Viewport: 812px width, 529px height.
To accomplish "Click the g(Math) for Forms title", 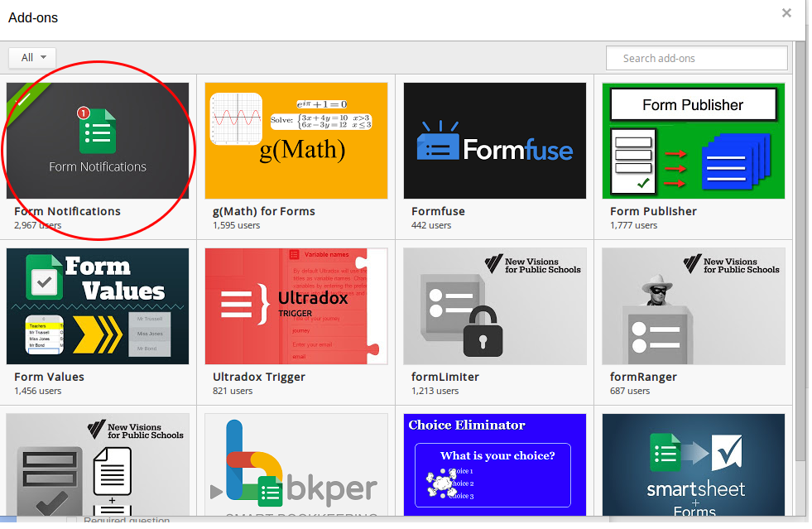I will (x=263, y=211).
